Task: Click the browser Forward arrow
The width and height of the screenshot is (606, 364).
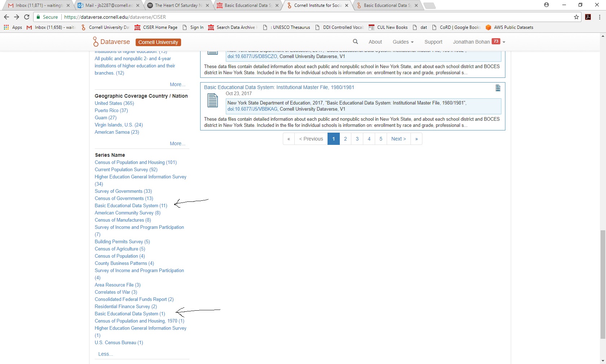Action: (x=17, y=17)
